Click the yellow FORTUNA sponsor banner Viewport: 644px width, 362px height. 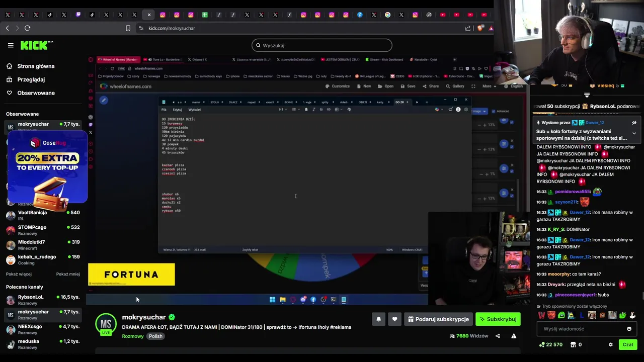tap(132, 275)
